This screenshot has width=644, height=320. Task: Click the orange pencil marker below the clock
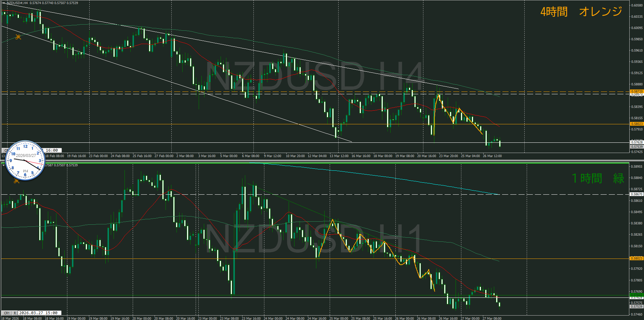[x=16, y=181]
